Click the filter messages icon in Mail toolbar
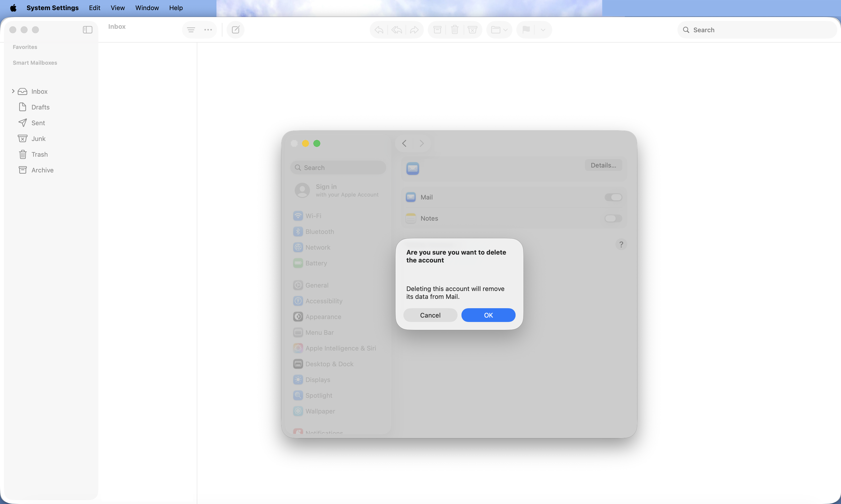Image resolution: width=841 pixels, height=504 pixels. 191,30
